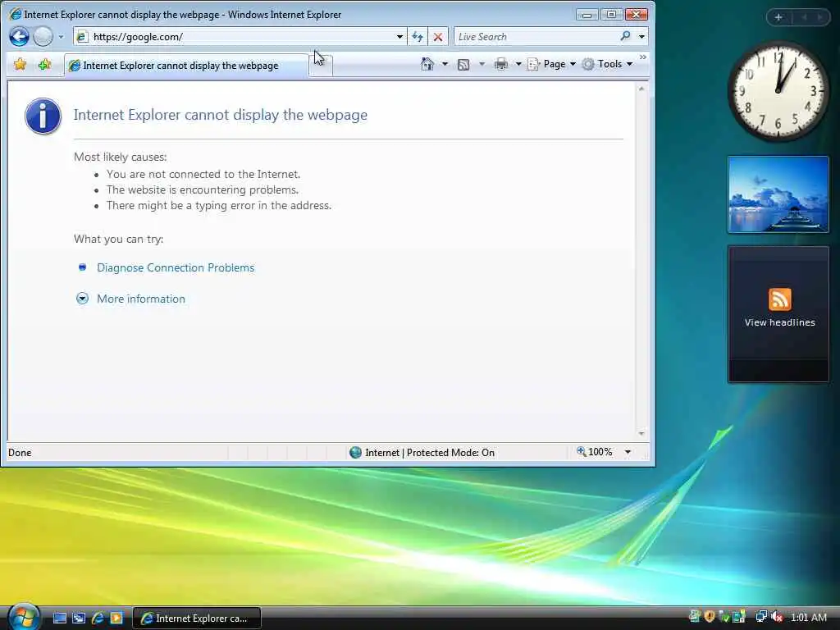The width and height of the screenshot is (840, 630).
Task: Open the Windows Start orb
Action: tap(23, 616)
